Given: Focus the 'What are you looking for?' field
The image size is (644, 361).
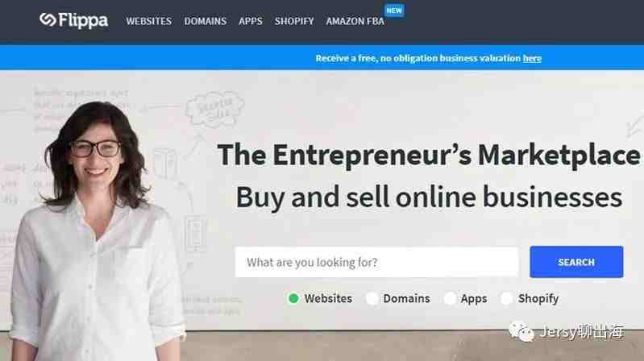Looking at the screenshot, I should [376, 262].
